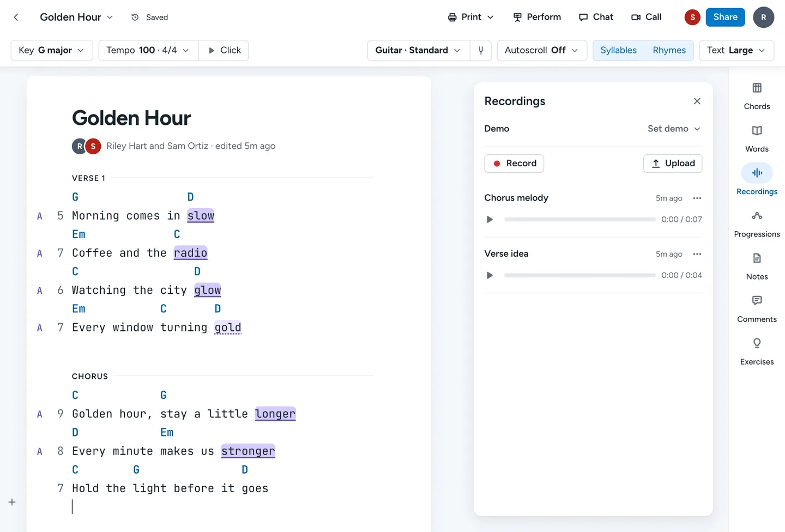Screen dimensions: 785x532
Task: Start a Call
Action: (646, 17)
